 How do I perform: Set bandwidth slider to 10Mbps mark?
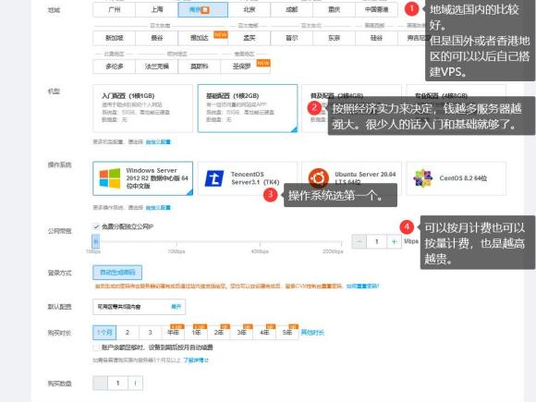[x=176, y=243]
